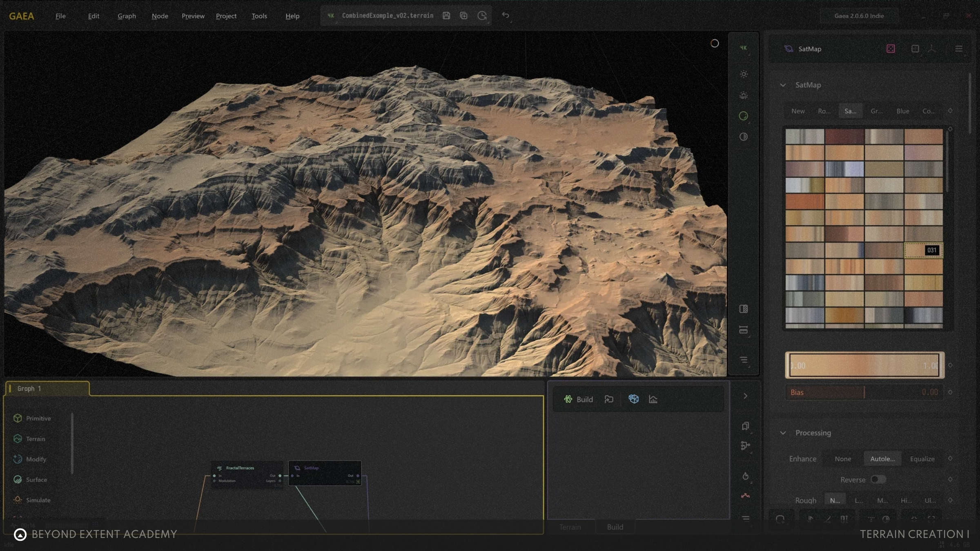
Task: Expand the Primitive node category
Action: pos(32,418)
